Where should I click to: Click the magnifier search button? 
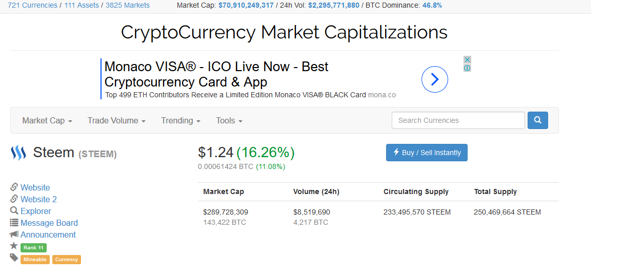[x=538, y=120]
